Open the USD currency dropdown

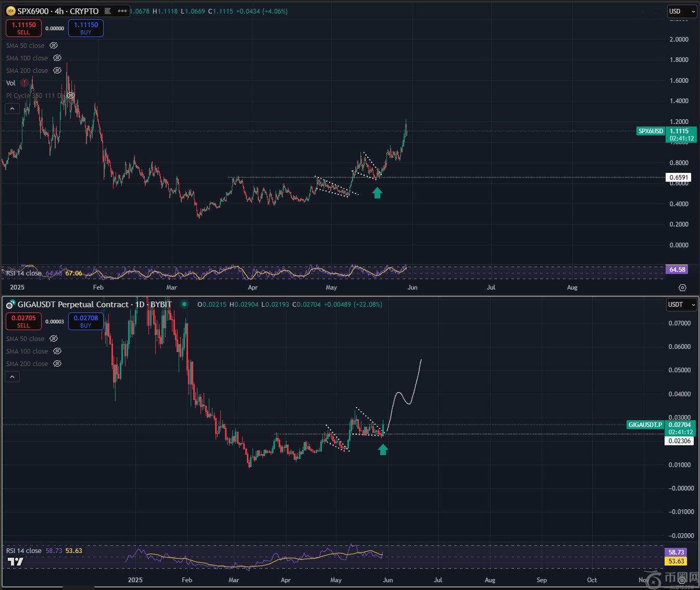(681, 11)
